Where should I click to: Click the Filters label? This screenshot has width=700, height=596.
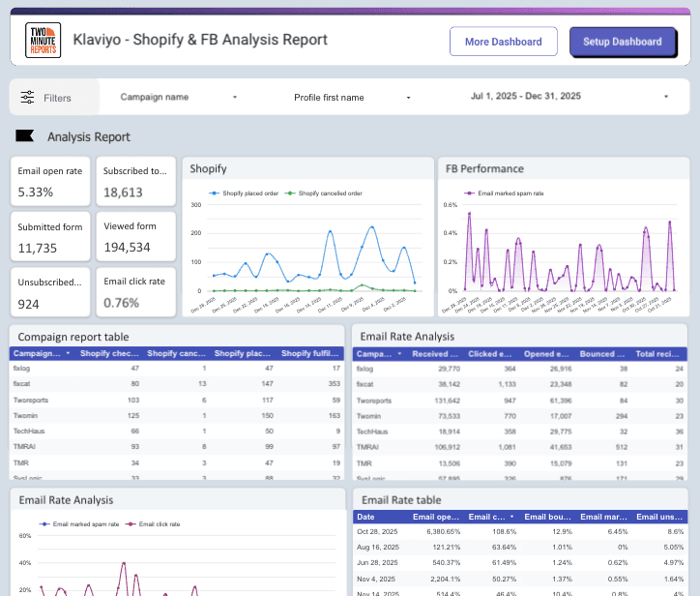click(x=57, y=98)
